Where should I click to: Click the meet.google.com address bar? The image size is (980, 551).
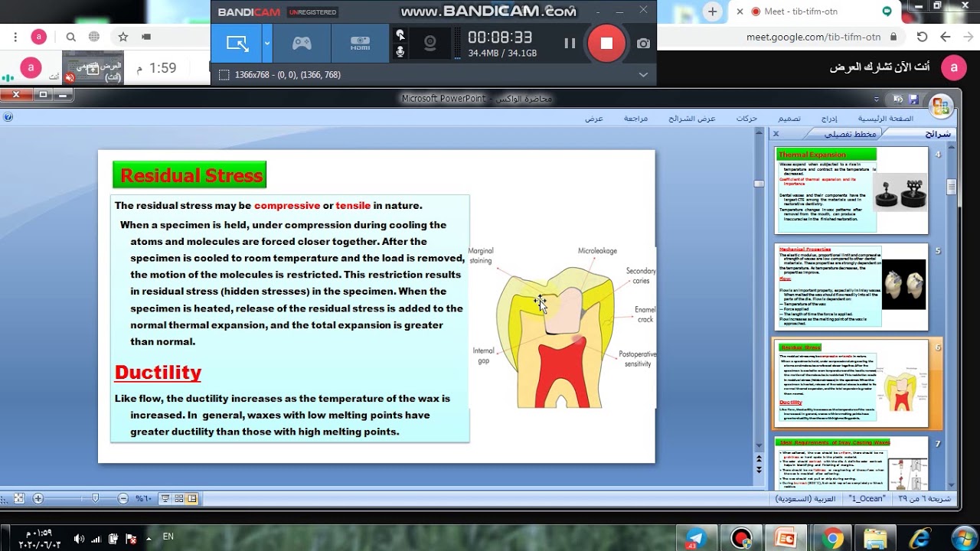pyautogui.click(x=813, y=37)
